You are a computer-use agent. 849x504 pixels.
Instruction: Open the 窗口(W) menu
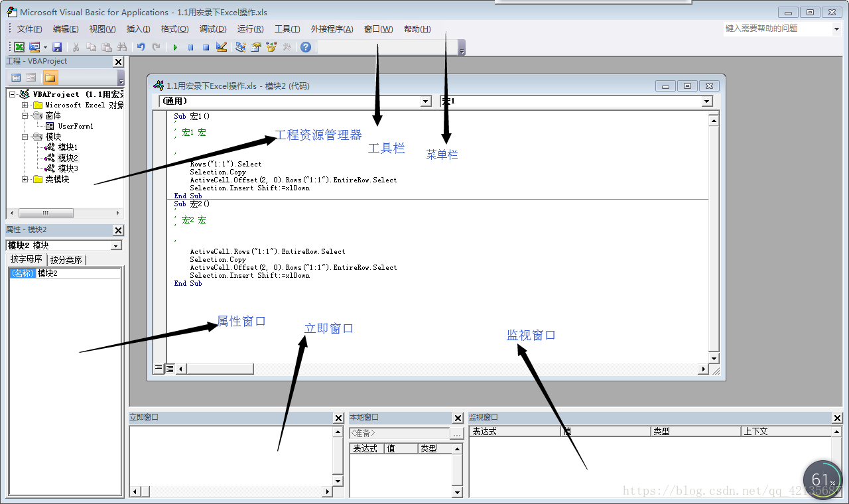pos(378,29)
